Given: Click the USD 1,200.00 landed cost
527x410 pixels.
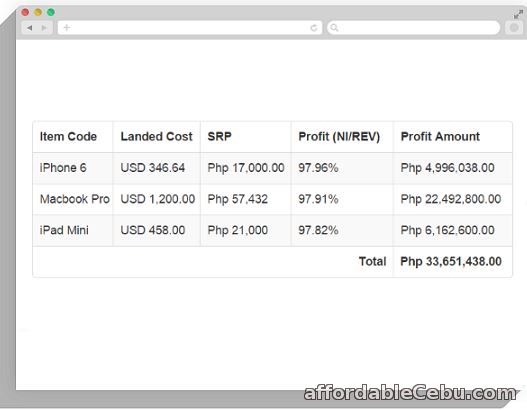Looking at the screenshot, I should tap(158, 199).
